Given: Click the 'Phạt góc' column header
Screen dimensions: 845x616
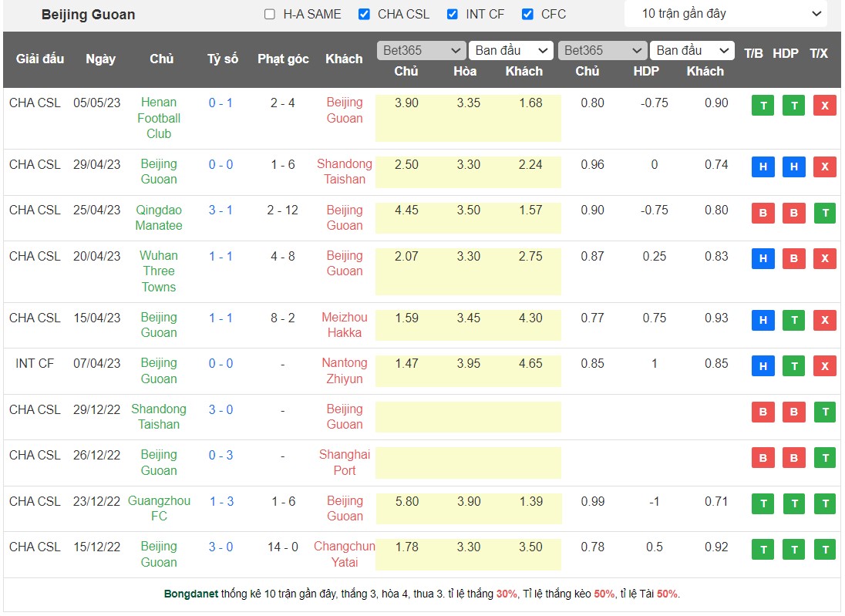Looking at the screenshot, I should click(283, 59).
